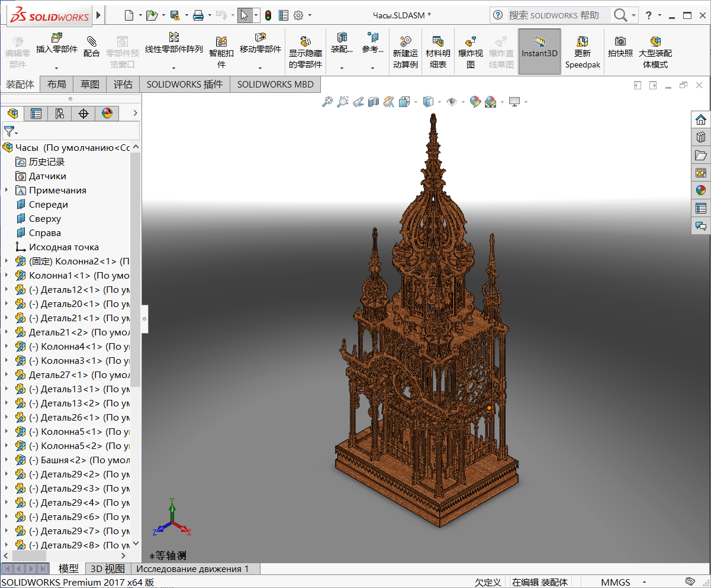Expand the Колонна1<1> component node
711x588 pixels.
(7, 275)
